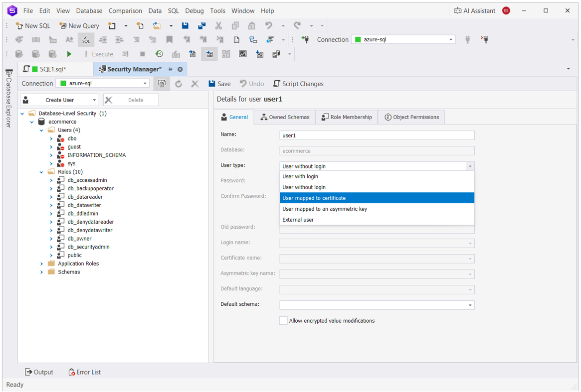Open the Comparison menu
Screen dimensions: 581x392
(x=125, y=11)
